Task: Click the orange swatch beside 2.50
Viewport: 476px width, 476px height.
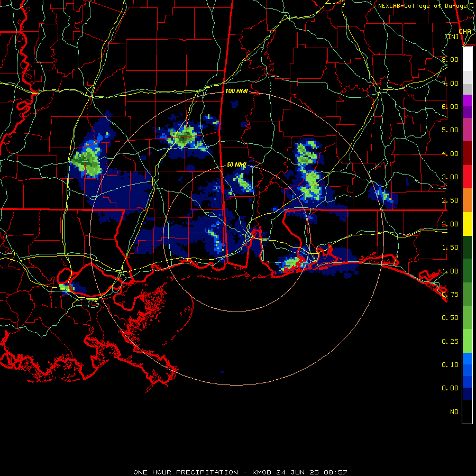Action: (x=467, y=200)
